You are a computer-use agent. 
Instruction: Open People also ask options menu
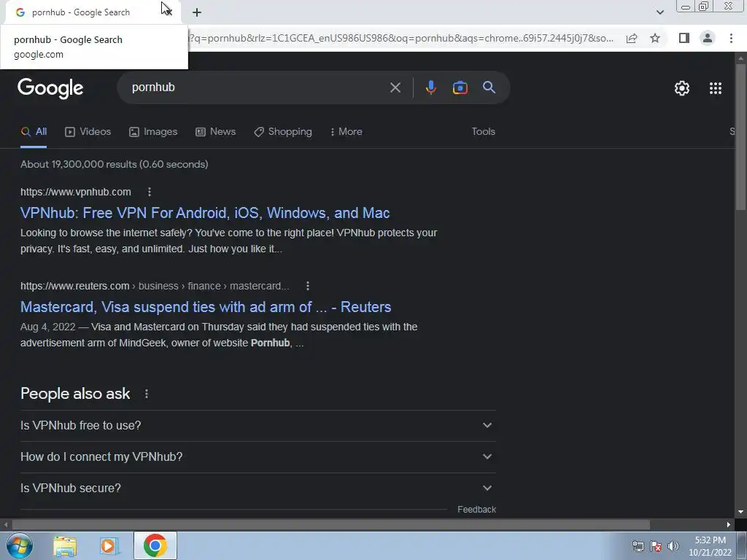tap(147, 394)
